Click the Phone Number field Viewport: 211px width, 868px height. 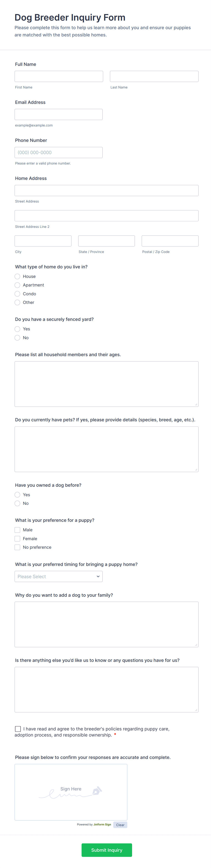click(x=58, y=153)
